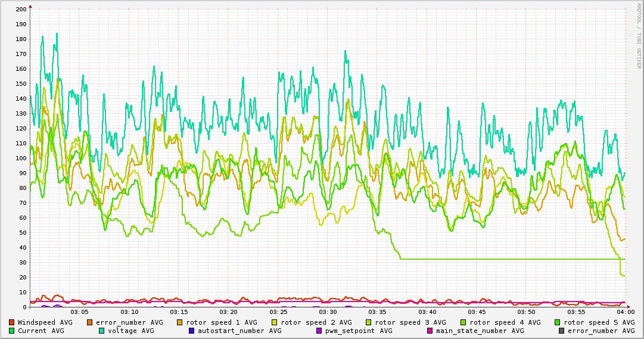Screen dimensions: 644x339
Task: Click the 130 value on the y-axis
Action: (21, 113)
